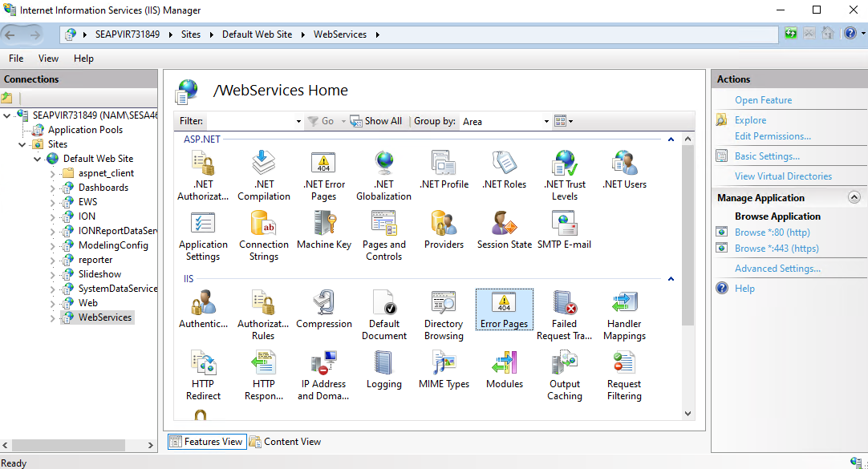Open IIS Authorization Rules feature

click(263, 315)
